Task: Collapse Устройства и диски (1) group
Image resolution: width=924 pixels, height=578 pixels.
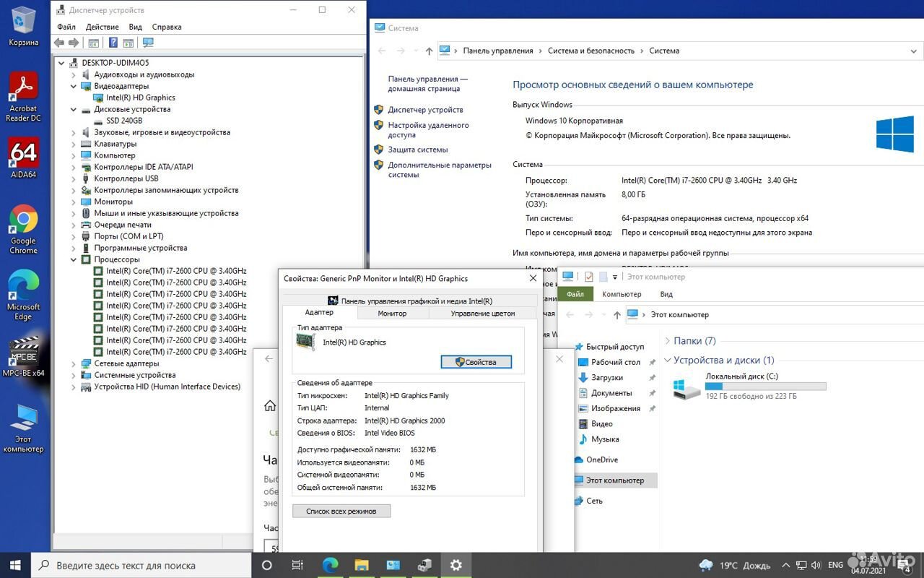Action: tap(668, 360)
